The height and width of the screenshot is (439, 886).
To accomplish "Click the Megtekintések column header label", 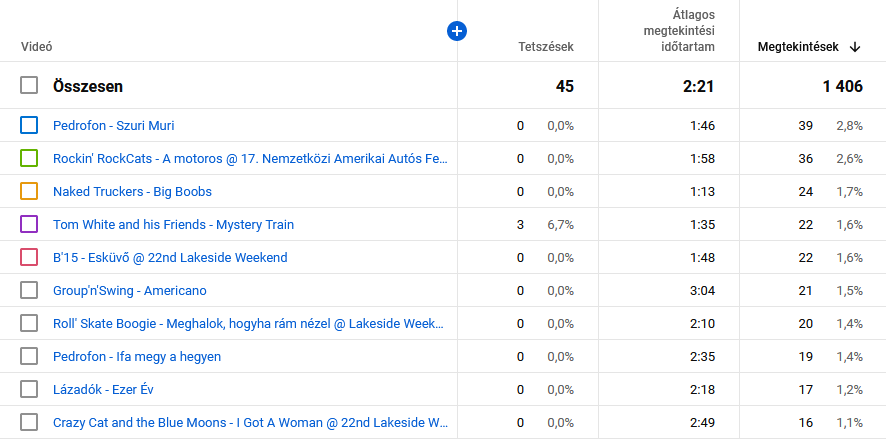I will tap(797, 47).
